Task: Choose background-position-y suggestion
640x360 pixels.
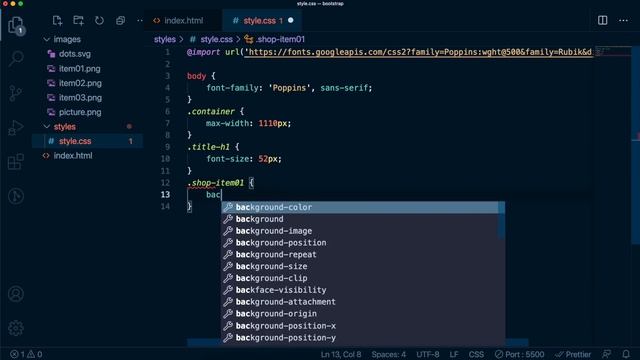Action: click(360, 338)
